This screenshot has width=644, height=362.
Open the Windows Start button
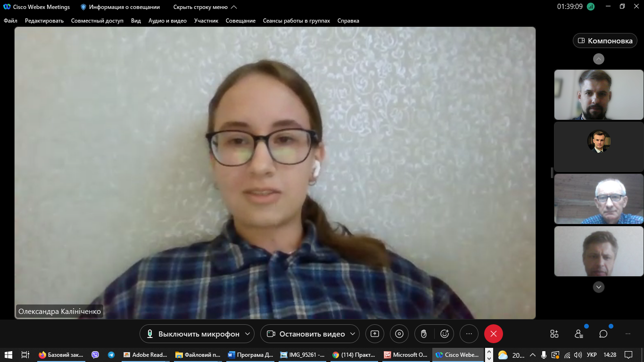[8, 355]
